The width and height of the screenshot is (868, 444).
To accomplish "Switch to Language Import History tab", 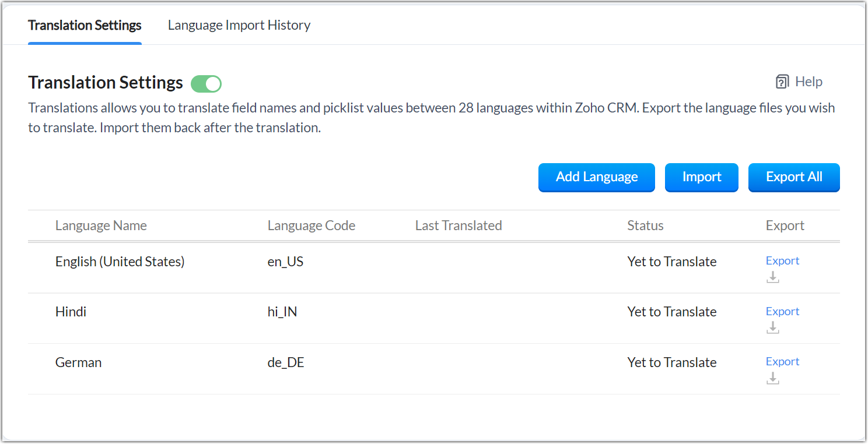I will 239,25.
